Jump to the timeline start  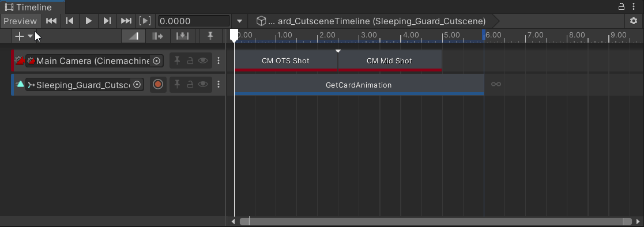click(x=51, y=21)
